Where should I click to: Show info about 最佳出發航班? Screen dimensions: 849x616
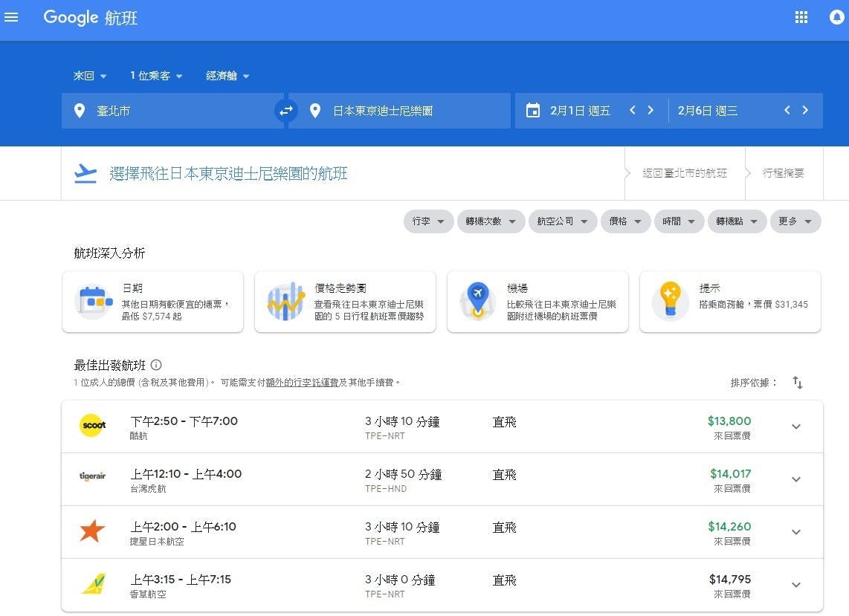pyautogui.click(x=156, y=365)
